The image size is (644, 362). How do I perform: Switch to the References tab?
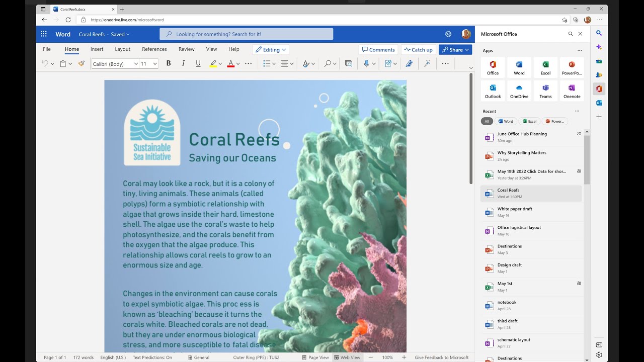[x=154, y=49]
